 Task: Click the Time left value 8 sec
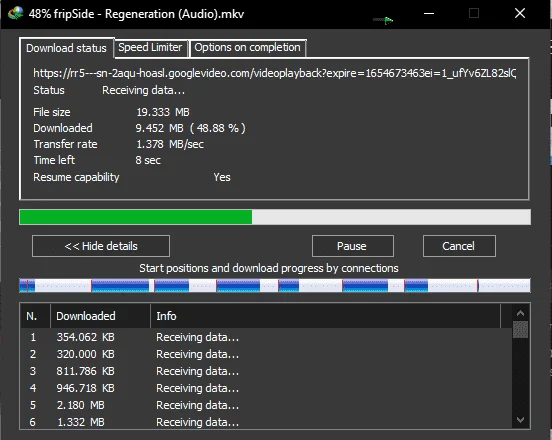point(148,161)
